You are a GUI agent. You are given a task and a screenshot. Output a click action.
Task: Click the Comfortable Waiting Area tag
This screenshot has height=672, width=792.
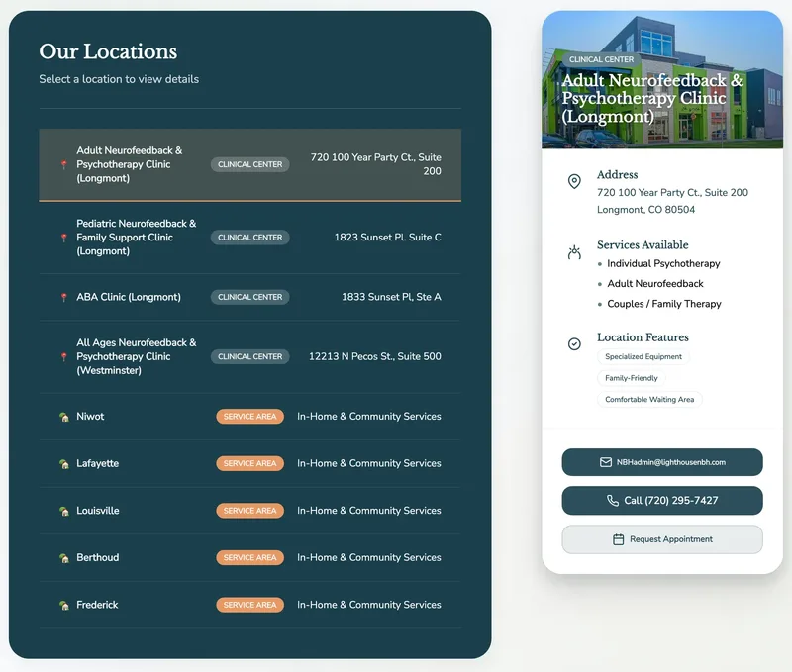649,399
